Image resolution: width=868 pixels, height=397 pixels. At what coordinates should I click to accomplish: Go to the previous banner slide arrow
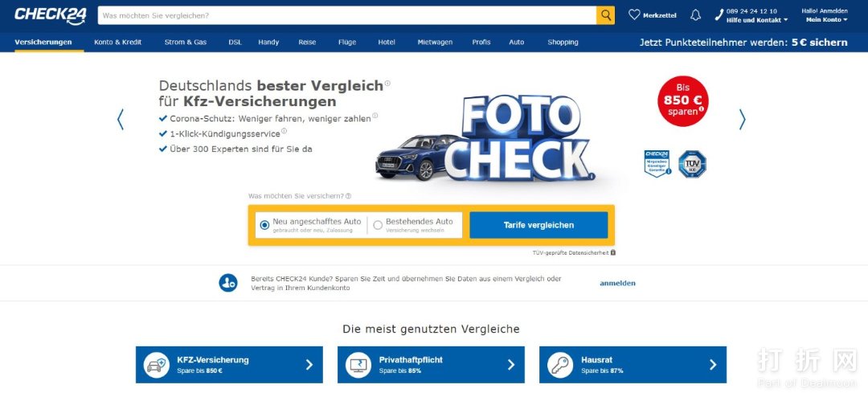pyautogui.click(x=120, y=119)
